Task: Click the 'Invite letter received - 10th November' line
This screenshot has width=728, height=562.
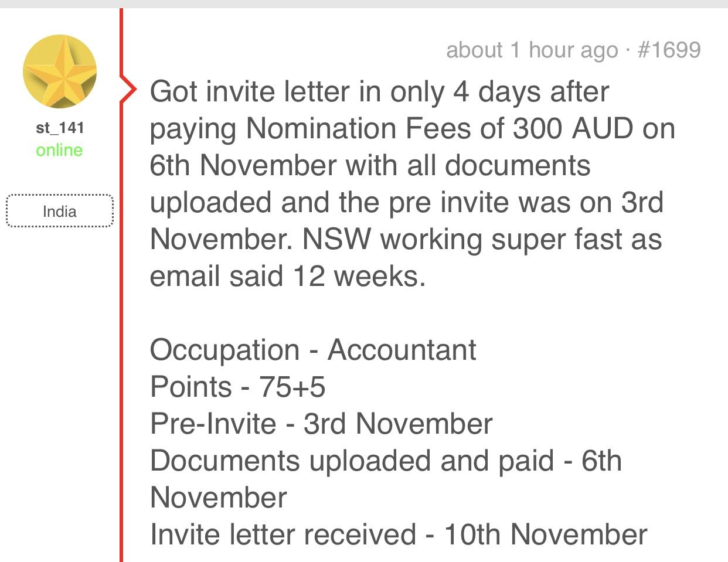Action: point(398,534)
